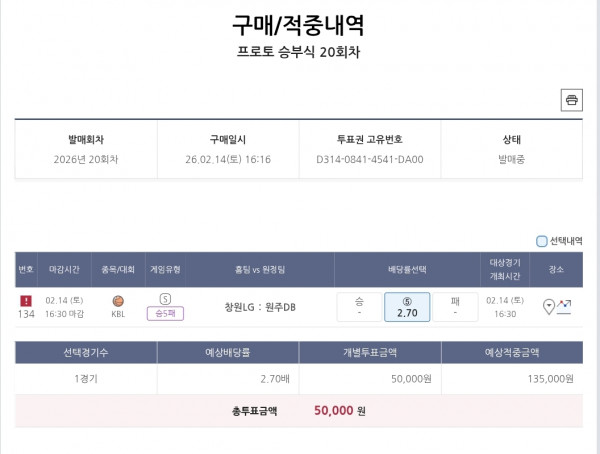Click the KBL basketball icon
Image resolution: width=600 pixels, height=454 pixels.
coord(118,300)
